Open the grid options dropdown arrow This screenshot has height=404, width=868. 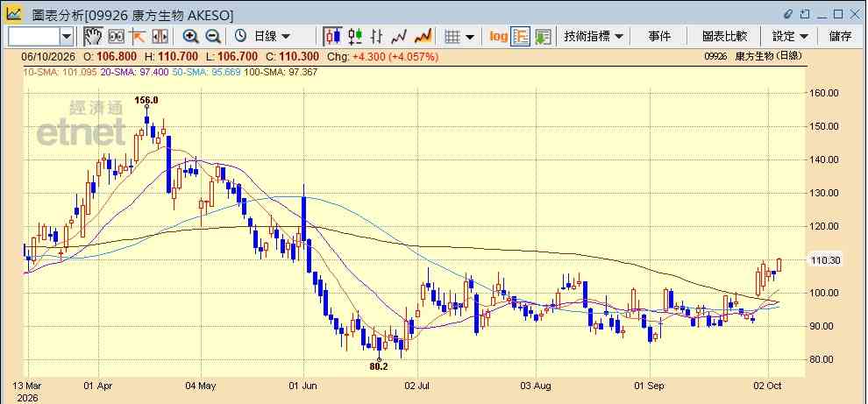[x=470, y=37]
